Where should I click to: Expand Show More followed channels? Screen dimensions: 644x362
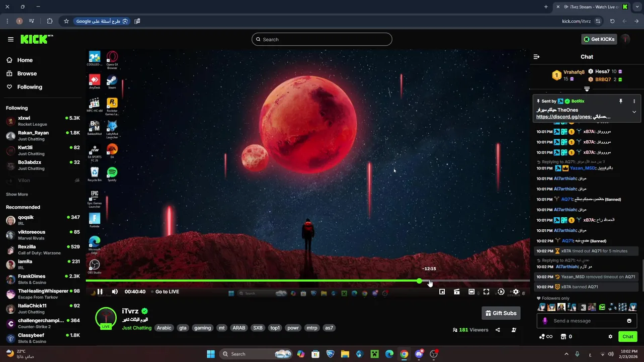17,194
